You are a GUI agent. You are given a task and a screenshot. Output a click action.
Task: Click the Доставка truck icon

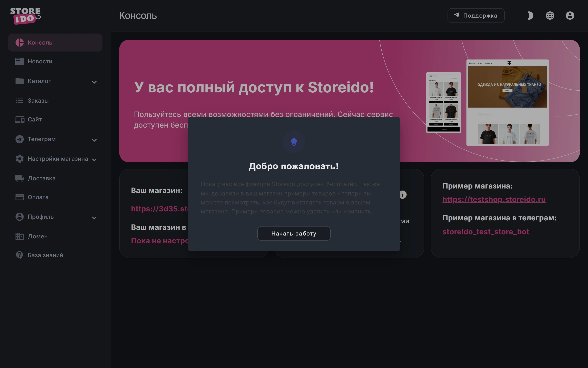tap(20, 178)
